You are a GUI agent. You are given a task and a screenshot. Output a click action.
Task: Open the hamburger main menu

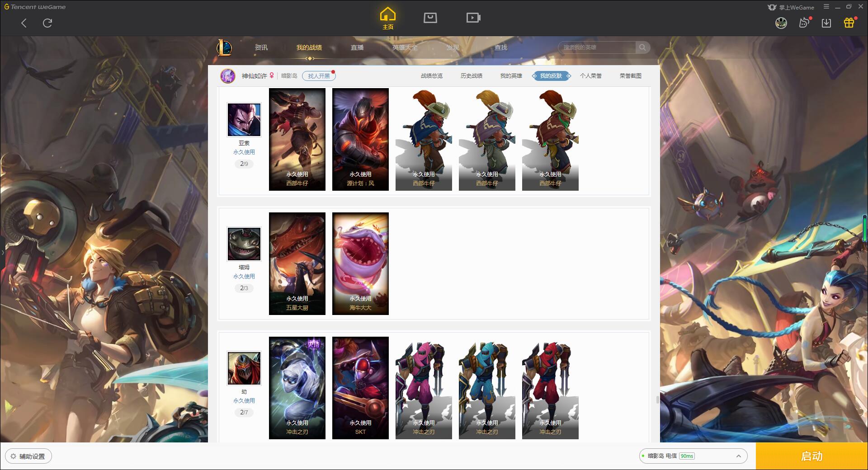pyautogui.click(x=826, y=7)
